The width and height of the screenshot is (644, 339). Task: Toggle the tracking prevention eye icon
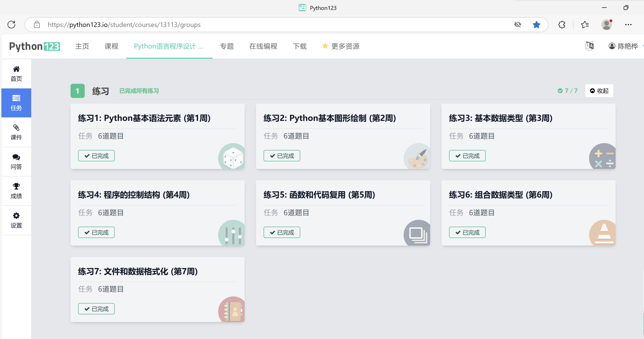(517, 25)
